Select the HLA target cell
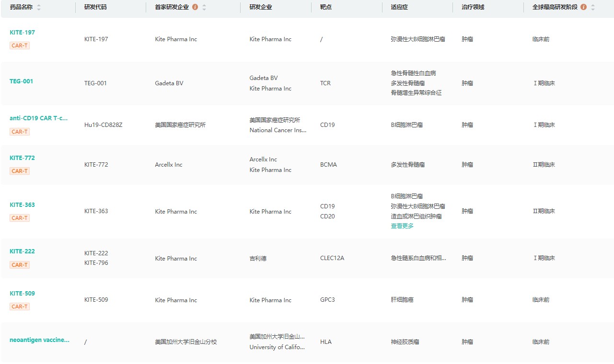Viewport: 614px width, 364px height. (326, 342)
